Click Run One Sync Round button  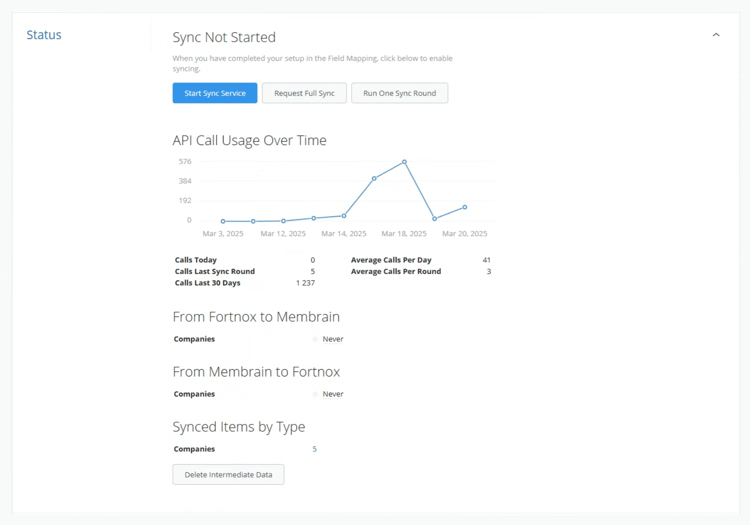(x=399, y=93)
